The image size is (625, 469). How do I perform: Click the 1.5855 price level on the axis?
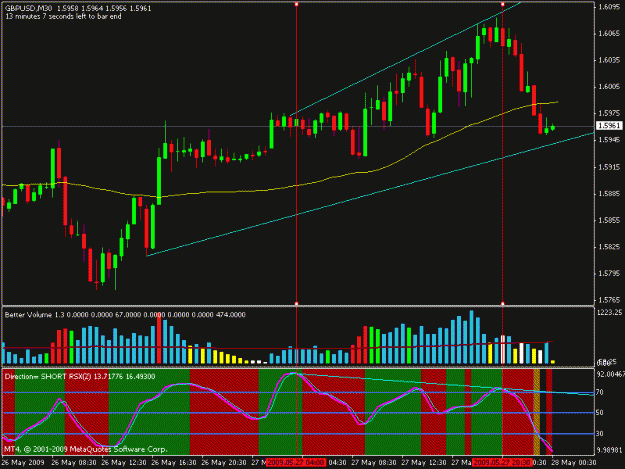609,220
